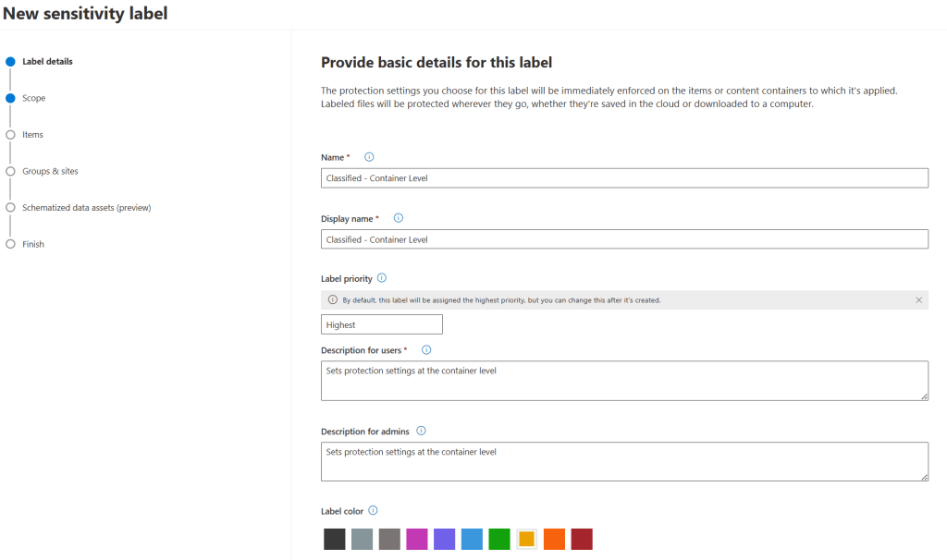Open the Items step in wizard
947x560 pixels.
(x=32, y=135)
